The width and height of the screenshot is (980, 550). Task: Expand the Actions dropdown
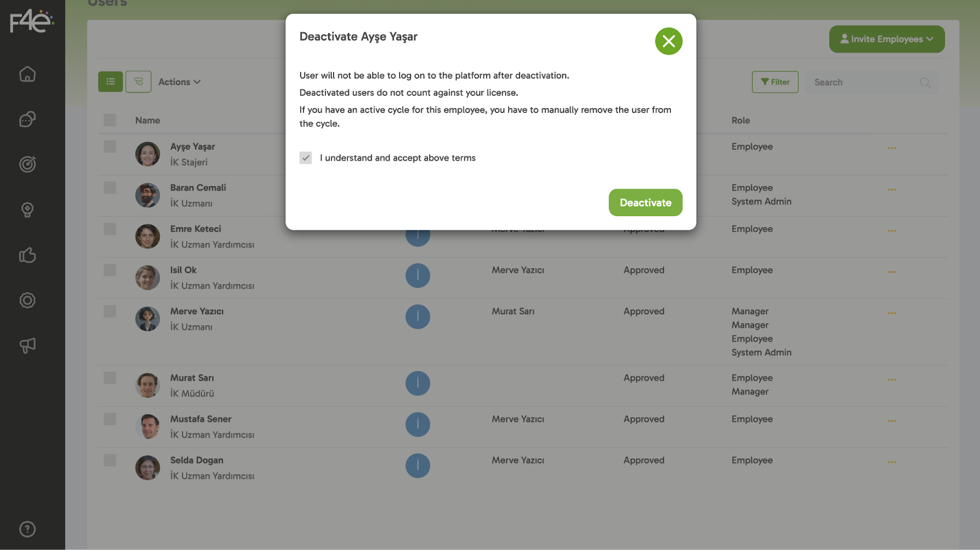[179, 82]
